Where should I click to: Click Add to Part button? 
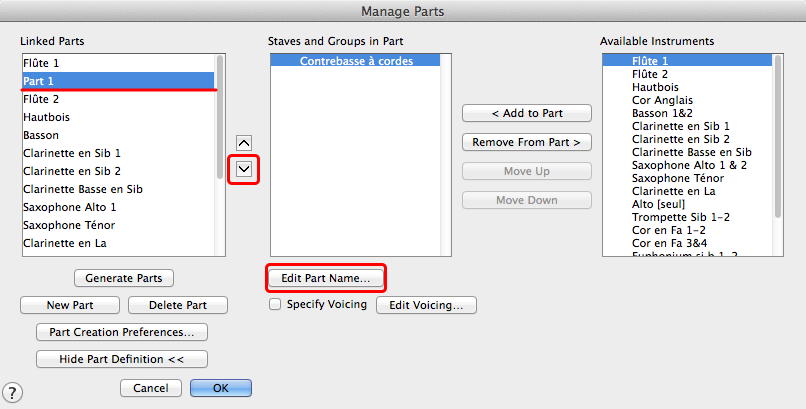527,113
